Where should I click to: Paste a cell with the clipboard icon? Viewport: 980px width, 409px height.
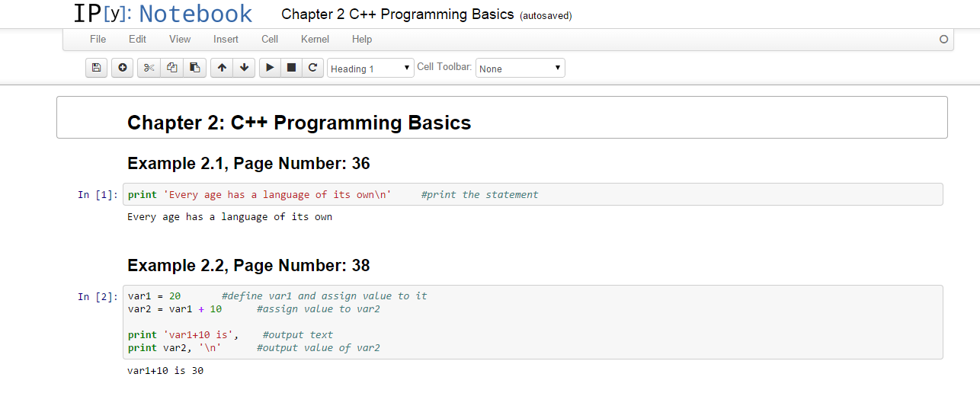pos(194,68)
